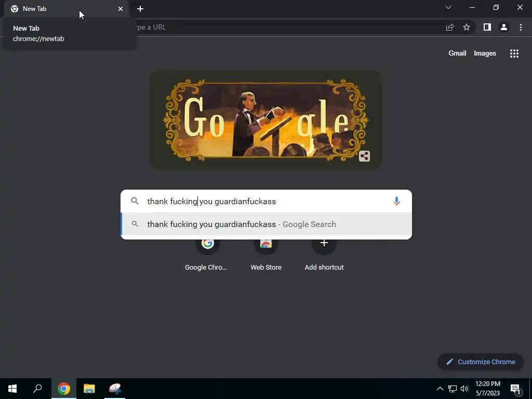
Task: Share the Google Doodle
Action: pos(364,156)
